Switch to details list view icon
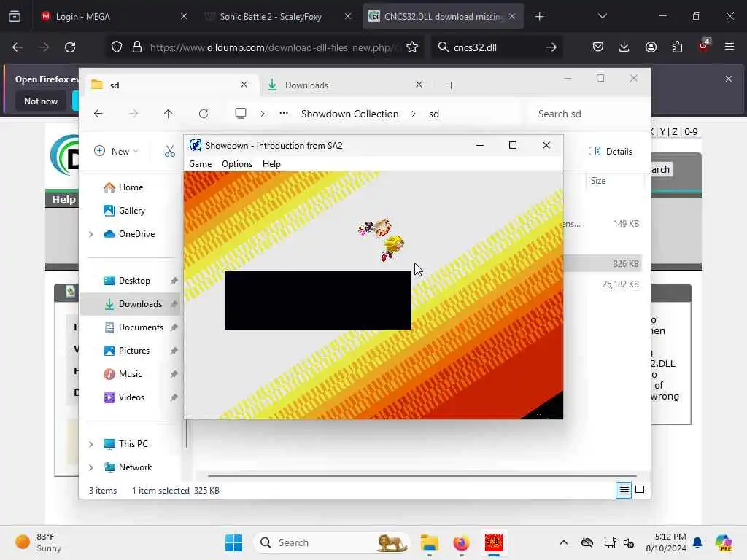This screenshot has width=747, height=560. tap(624, 490)
